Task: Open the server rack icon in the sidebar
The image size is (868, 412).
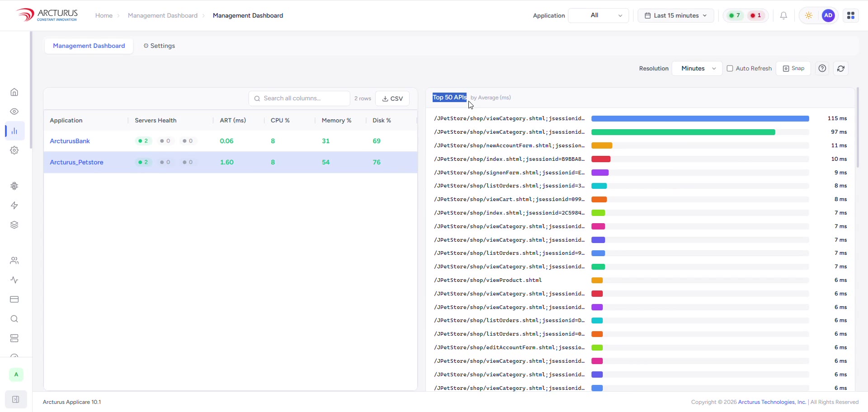Action: pyautogui.click(x=14, y=338)
